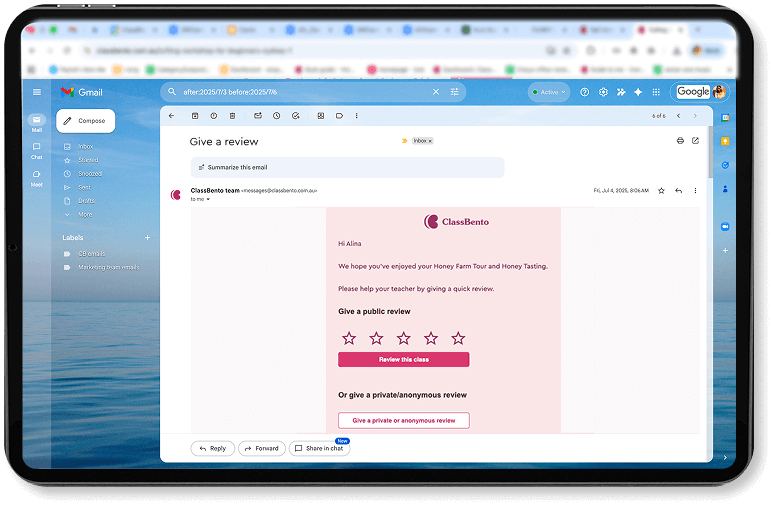Go to the newer email arrow
The image size is (774, 506).
coord(679,116)
